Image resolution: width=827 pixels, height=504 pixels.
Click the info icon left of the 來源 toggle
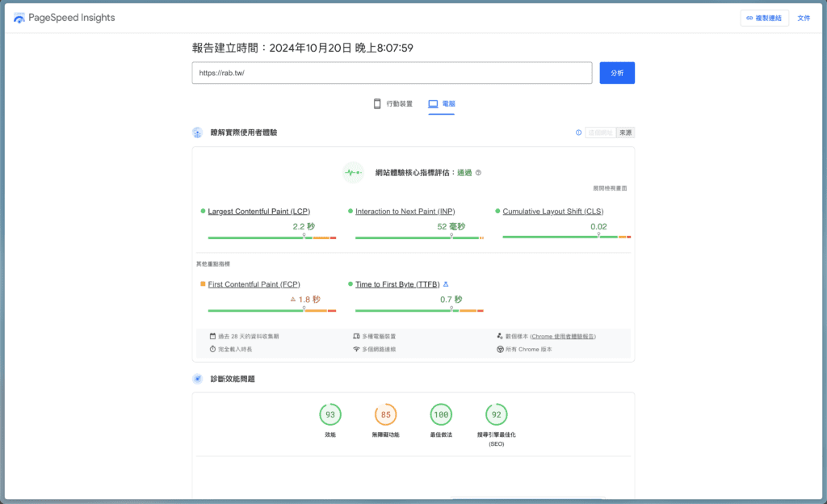tap(579, 132)
